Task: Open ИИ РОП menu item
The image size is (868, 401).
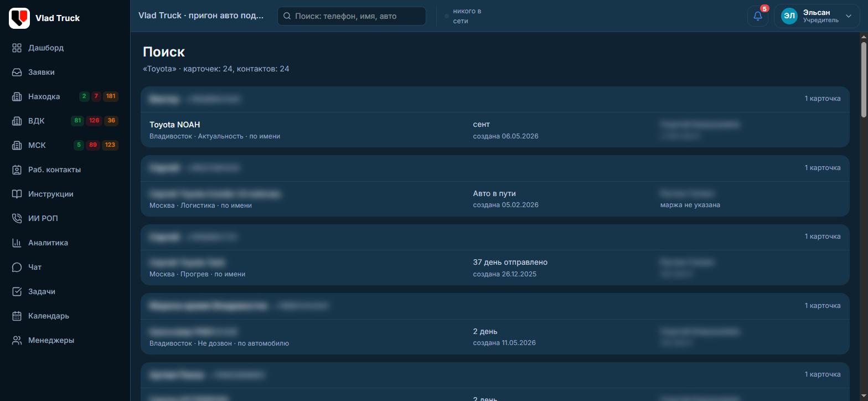Action: 65,219
